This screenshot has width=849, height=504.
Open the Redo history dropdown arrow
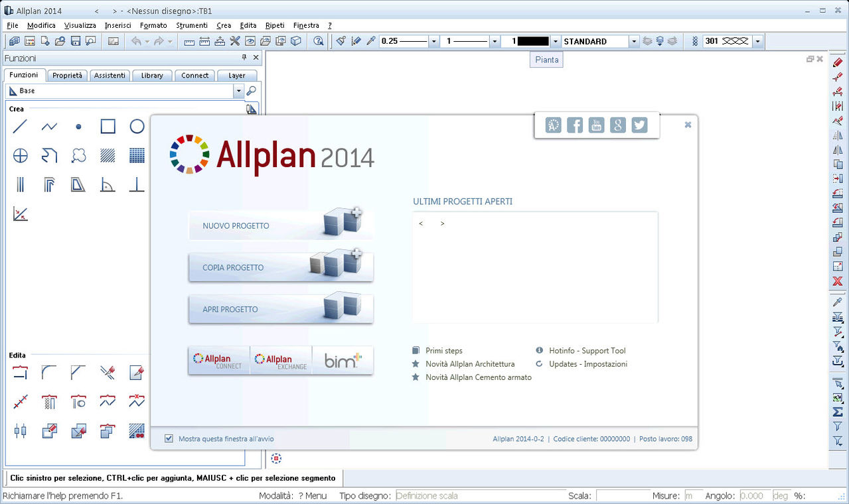[170, 41]
